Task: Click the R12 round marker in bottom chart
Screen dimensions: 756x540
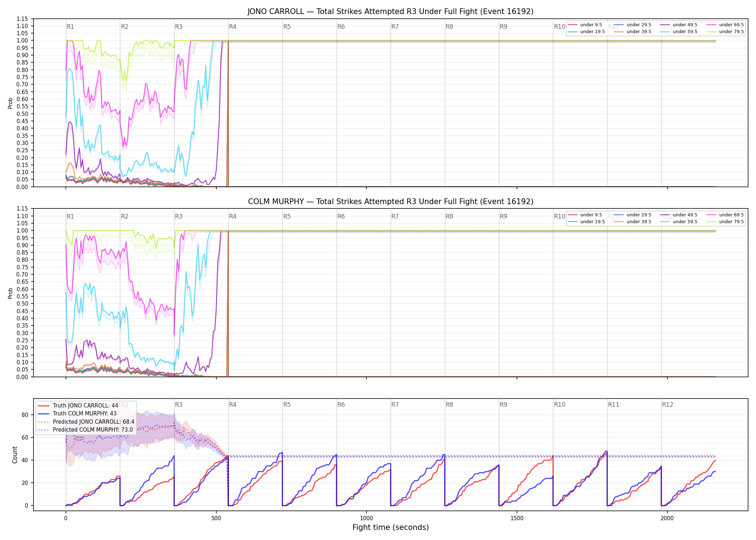Action: click(667, 405)
